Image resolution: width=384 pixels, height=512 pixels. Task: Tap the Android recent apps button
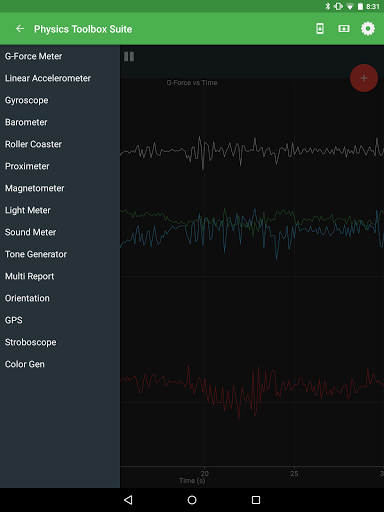pyautogui.click(x=256, y=500)
